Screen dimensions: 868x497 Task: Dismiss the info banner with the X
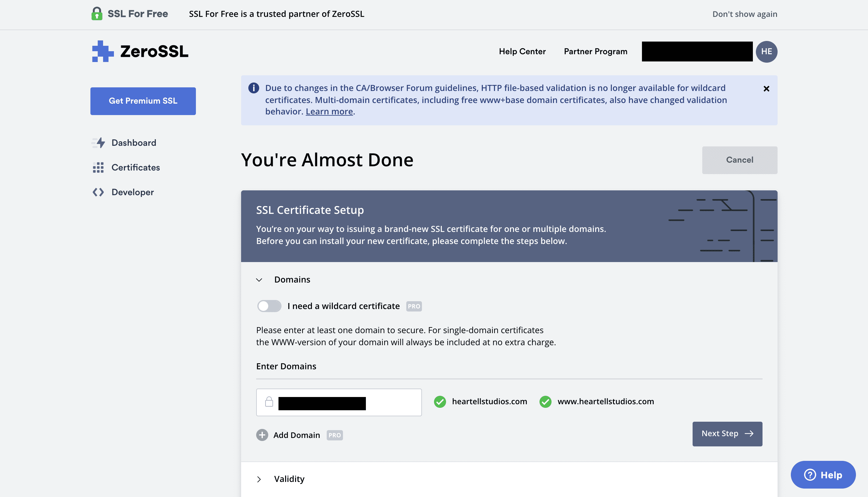(x=766, y=89)
